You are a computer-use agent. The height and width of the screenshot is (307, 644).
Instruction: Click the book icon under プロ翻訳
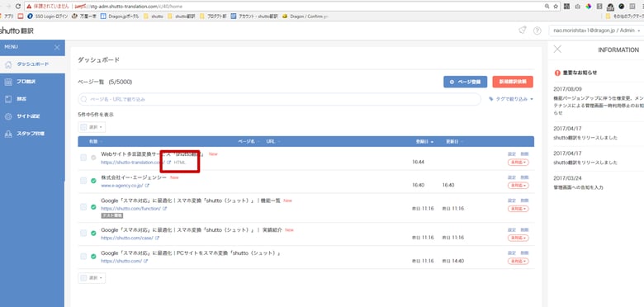[8, 99]
